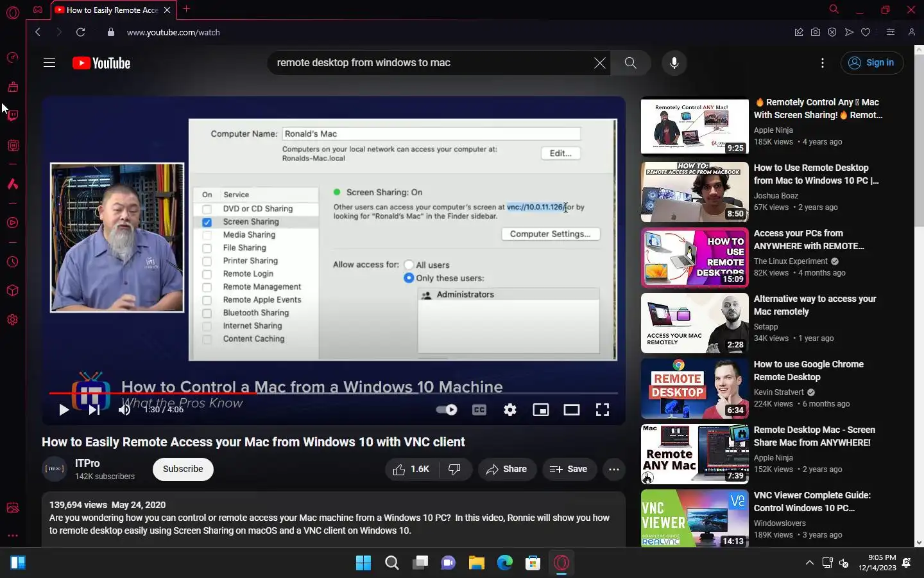Open Twitch in Opera sidebar

pos(13,116)
